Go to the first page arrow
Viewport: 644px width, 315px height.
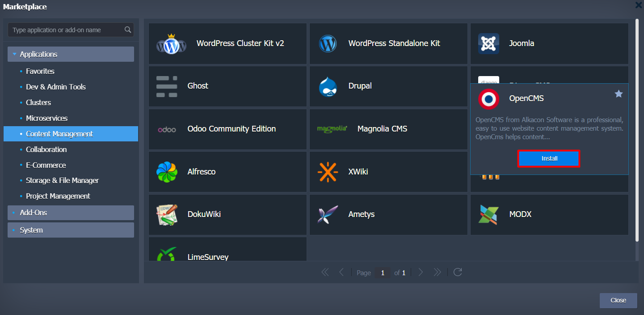click(325, 272)
